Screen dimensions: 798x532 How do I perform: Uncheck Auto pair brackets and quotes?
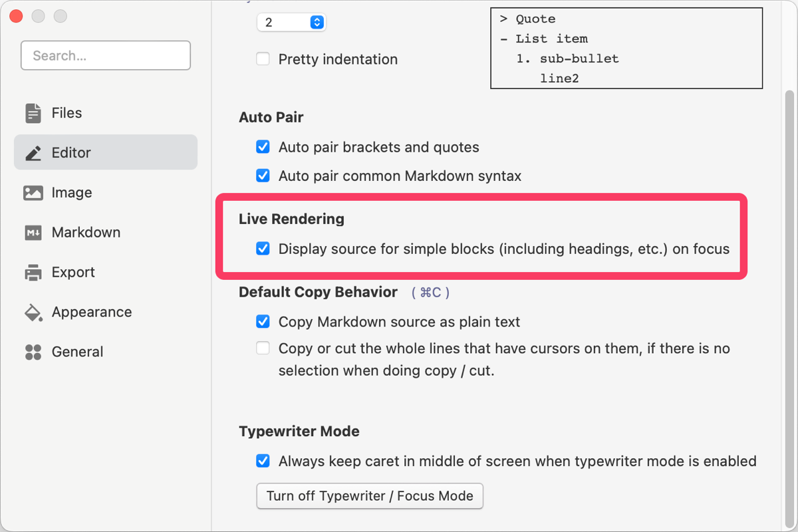click(263, 147)
